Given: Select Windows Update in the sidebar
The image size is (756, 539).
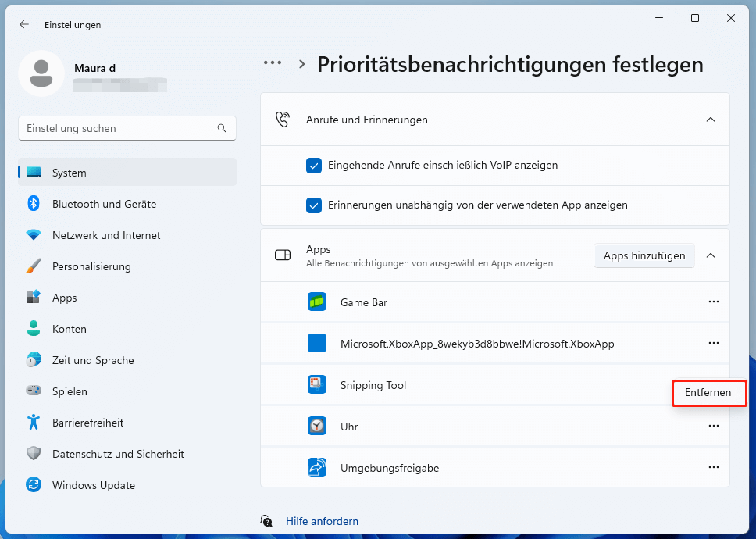Looking at the screenshot, I should [91, 485].
